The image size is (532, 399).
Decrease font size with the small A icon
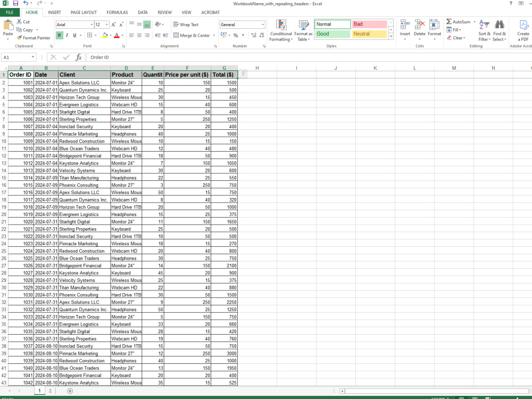121,24
